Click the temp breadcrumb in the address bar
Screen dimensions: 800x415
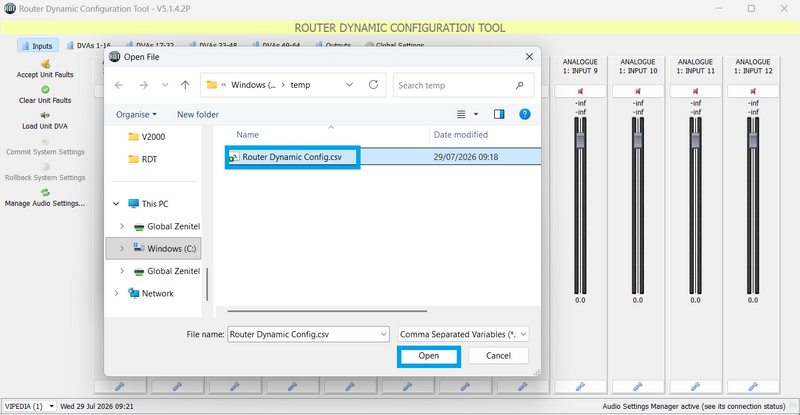(x=301, y=85)
